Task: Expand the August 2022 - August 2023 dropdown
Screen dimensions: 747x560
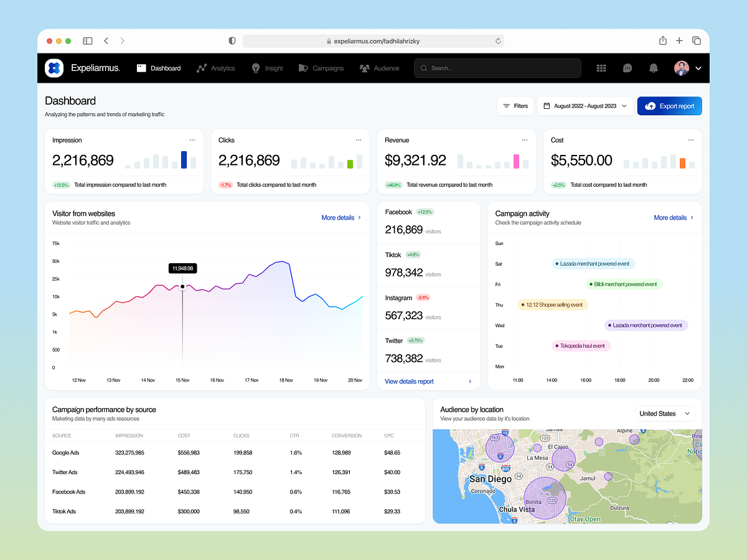Action: [585, 106]
